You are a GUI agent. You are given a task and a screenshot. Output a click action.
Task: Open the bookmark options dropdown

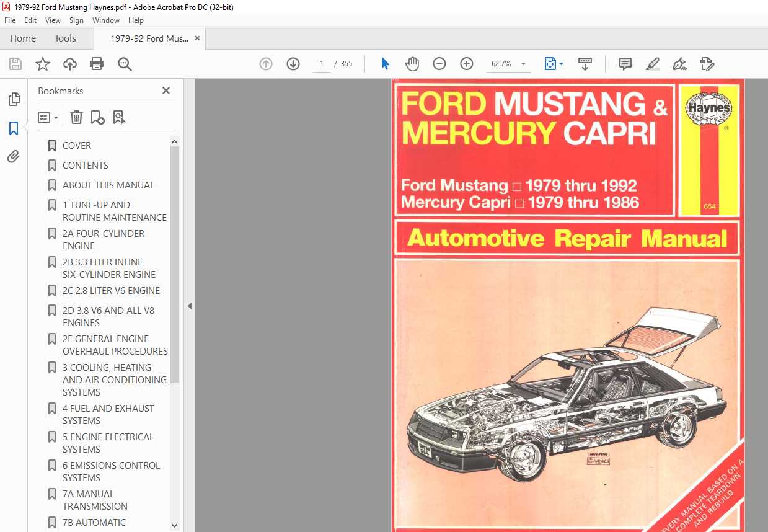click(x=48, y=117)
